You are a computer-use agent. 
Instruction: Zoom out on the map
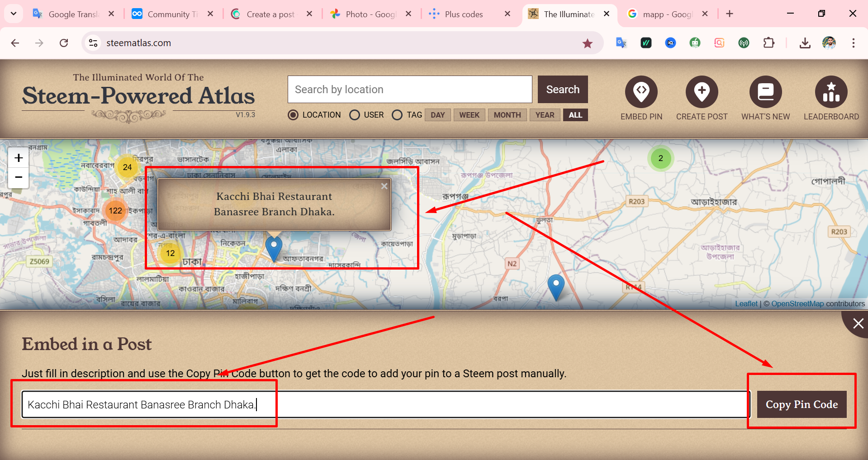coord(19,178)
